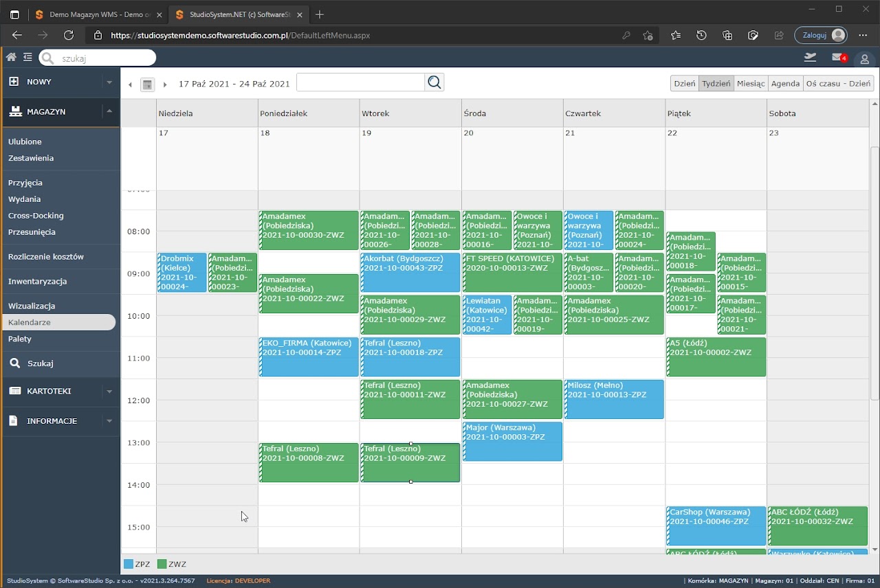Switch calendar to Miesiąc view
Viewport: 880px width, 588px height.
pos(750,83)
